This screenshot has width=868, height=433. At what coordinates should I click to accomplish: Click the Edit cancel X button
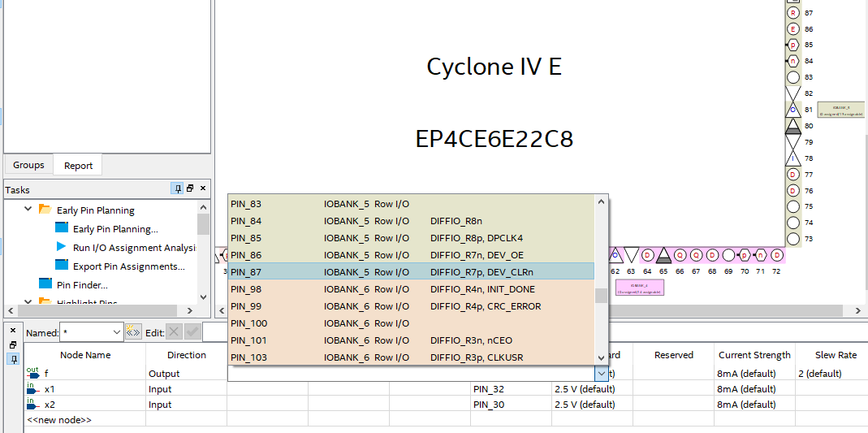[174, 332]
